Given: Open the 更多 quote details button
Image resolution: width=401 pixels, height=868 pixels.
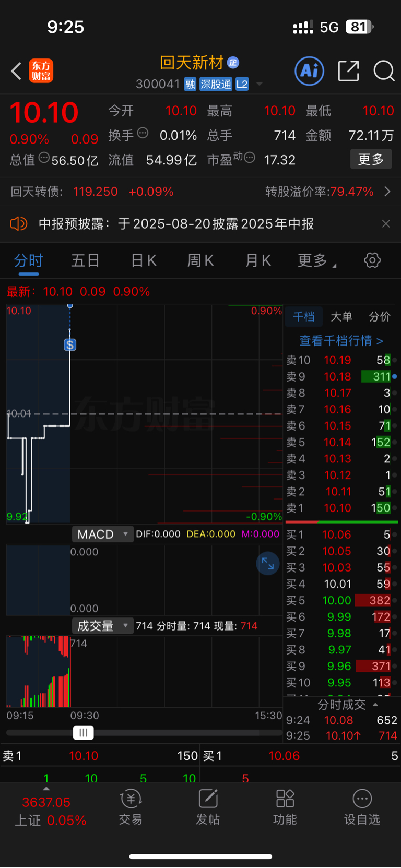Looking at the screenshot, I should [x=371, y=159].
